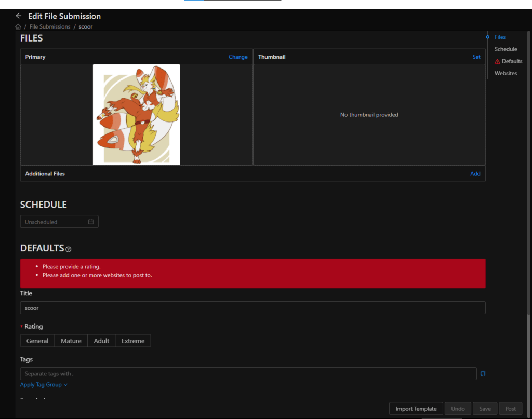
Task: Click Set to add a thumbnail
Action: point(476,57)
